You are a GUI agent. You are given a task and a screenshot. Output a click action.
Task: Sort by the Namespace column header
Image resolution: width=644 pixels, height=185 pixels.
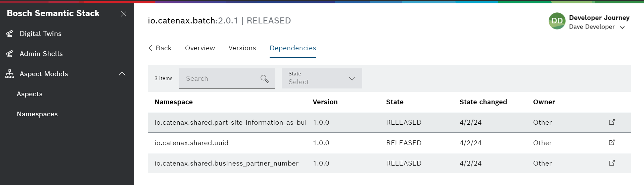point(174,102)
